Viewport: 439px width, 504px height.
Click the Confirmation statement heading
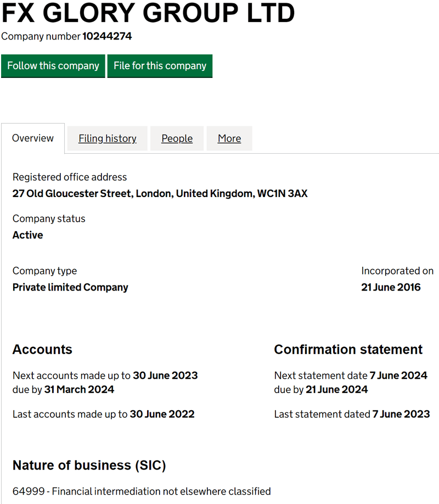point(348,349)
